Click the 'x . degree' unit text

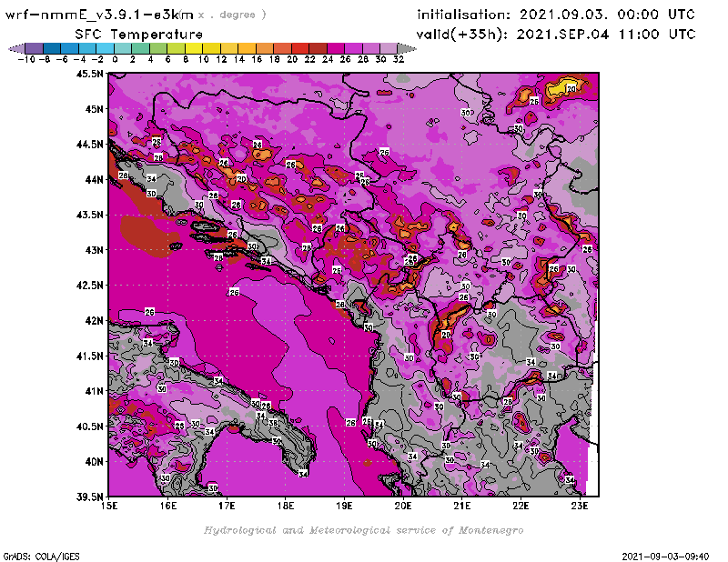[x=232, y=15]
